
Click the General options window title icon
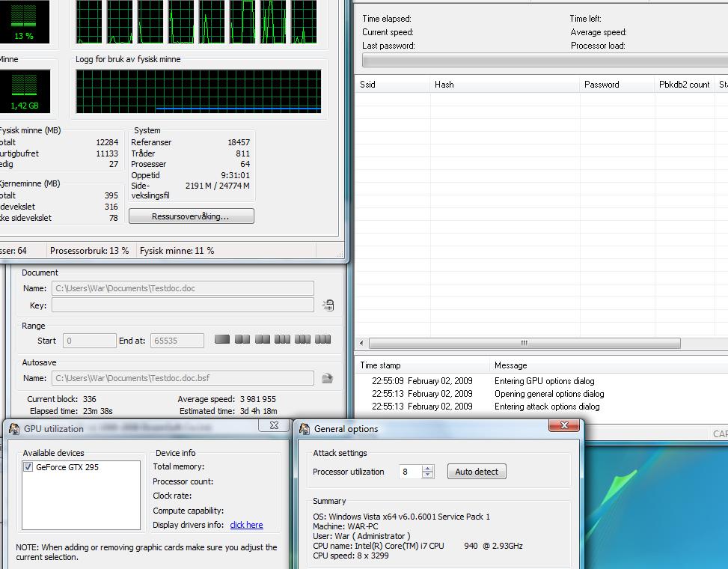click(x=304, y=429)
